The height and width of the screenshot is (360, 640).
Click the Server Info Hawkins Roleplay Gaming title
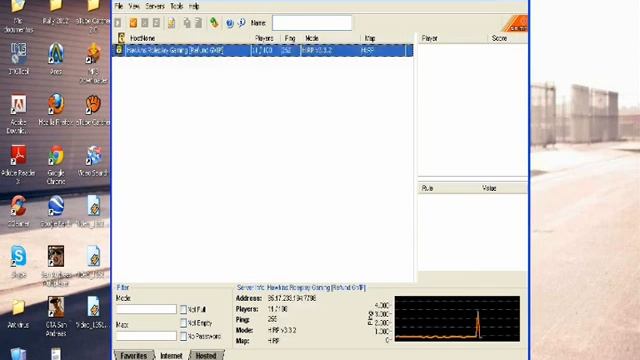click(301, 287)
